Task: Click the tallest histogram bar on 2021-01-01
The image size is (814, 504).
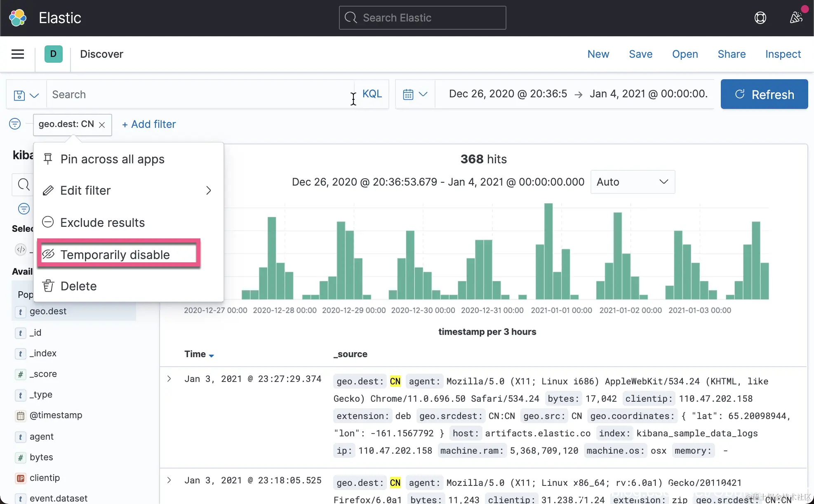Action: [x=548, y=251]
